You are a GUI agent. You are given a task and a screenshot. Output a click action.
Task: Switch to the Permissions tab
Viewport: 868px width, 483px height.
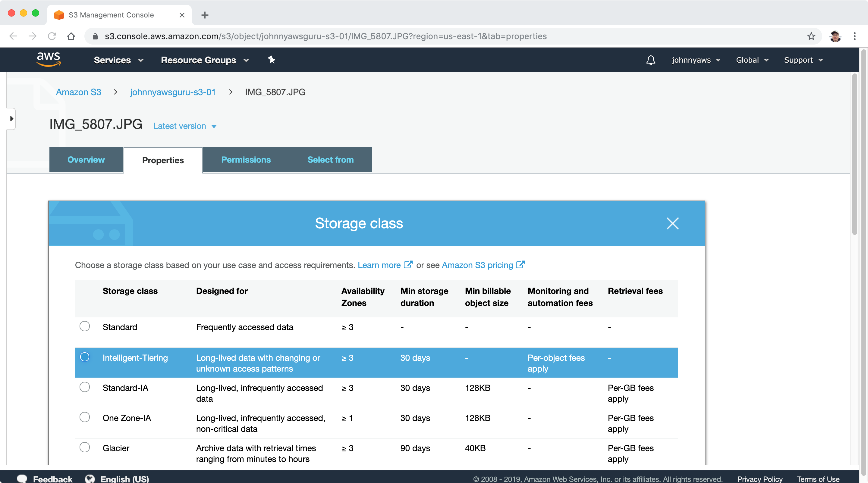(x=246, y=160)
